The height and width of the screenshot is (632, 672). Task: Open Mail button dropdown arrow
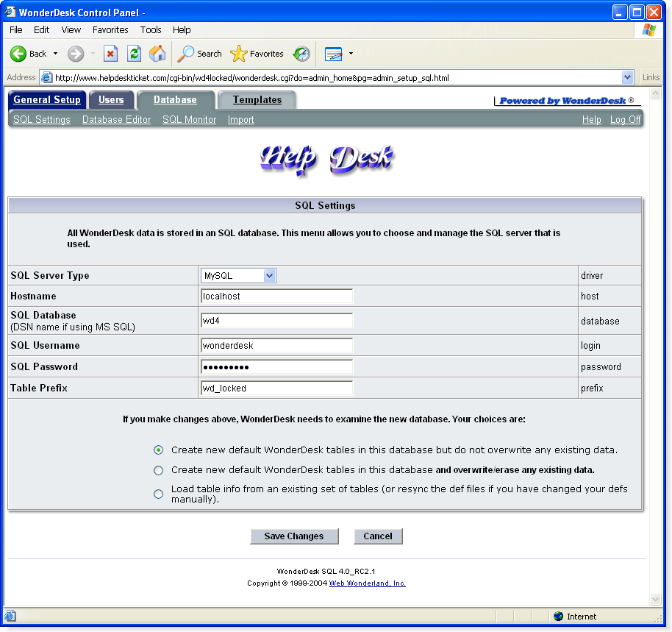(x=351, y=54)
